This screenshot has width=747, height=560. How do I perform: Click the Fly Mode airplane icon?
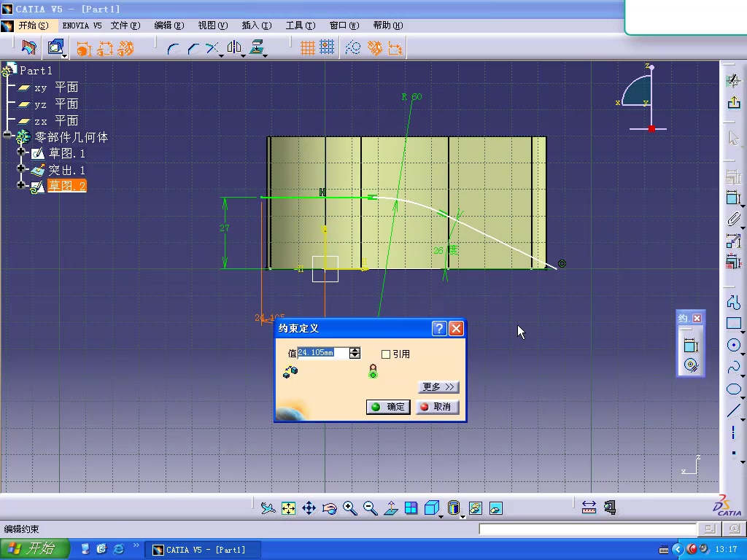[x=268, y=508]
